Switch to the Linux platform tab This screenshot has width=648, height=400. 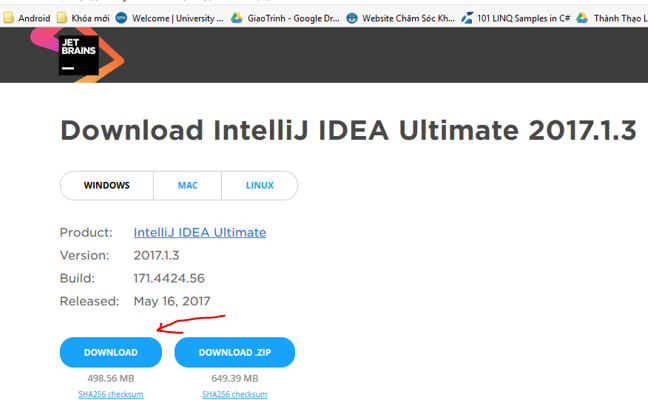click(x=260, y=186)
